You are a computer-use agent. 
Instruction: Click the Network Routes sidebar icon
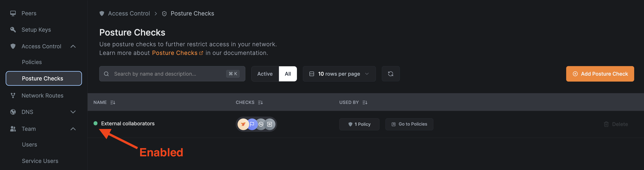click(13, 95)
